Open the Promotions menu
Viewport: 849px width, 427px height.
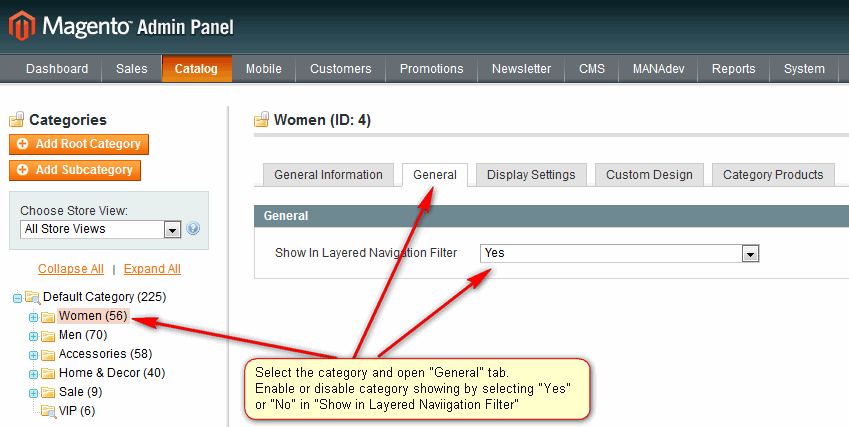coord(432,69)
